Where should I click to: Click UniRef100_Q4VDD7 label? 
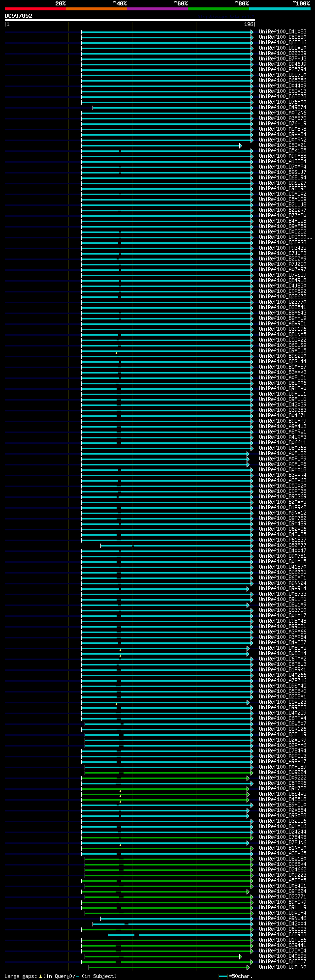(x=283, y=642)
